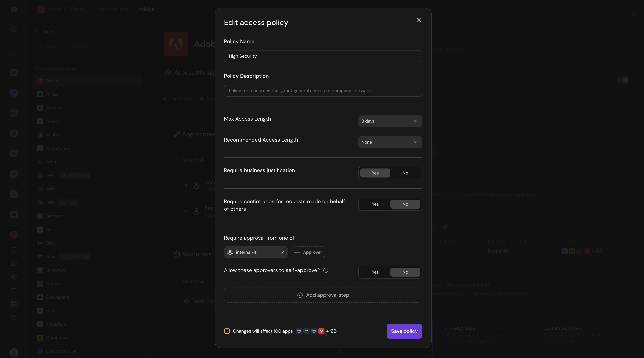Click the first AWS icon near affected apps
The width and height of the screenshot is (644, 358).
(x=299, y=331)
